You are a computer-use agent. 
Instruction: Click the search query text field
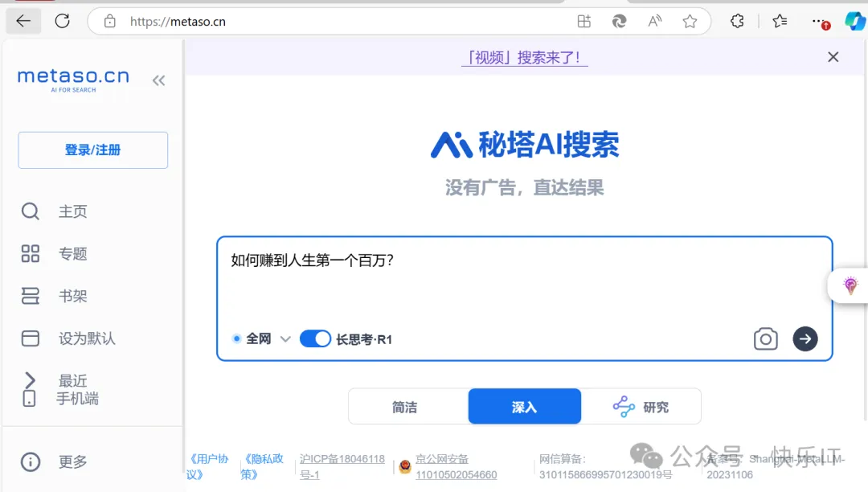tap(522, 281)
